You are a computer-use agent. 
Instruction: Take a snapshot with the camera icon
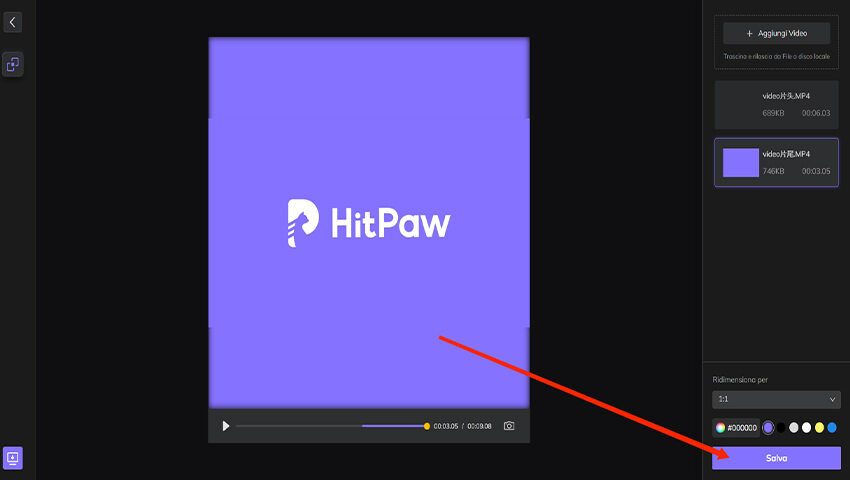coord(509,426)
